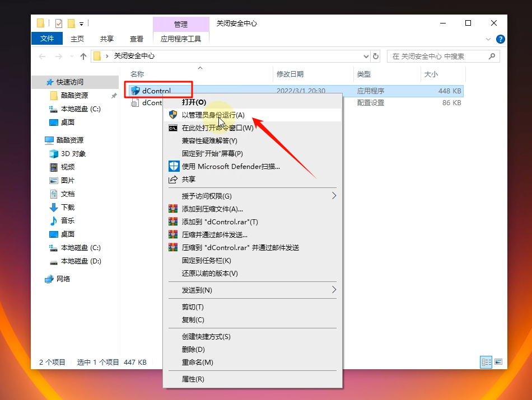The height and width of the screenshot is (400, 532).
Task: Open 本地磁盘 (D:) in navigation pane
Action: (x=81, y=261)
